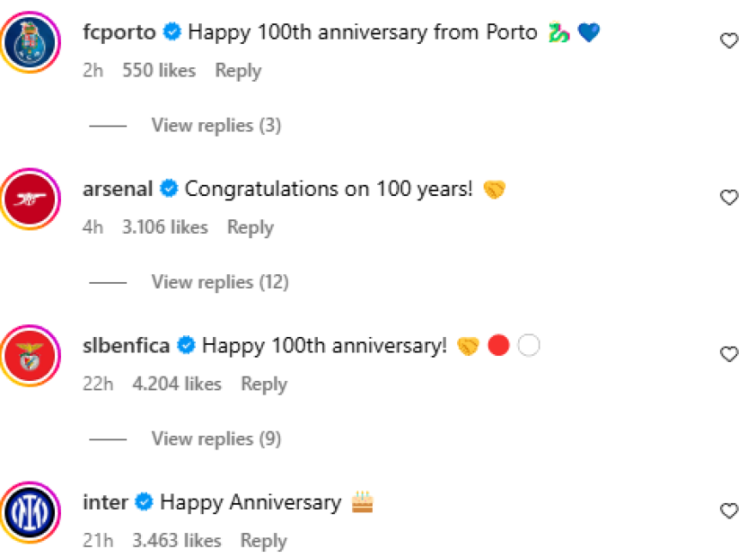Reply to the inter comment
Image resolution: width=756 pixels, height=558 pixels.
click(x=263, y=541)
